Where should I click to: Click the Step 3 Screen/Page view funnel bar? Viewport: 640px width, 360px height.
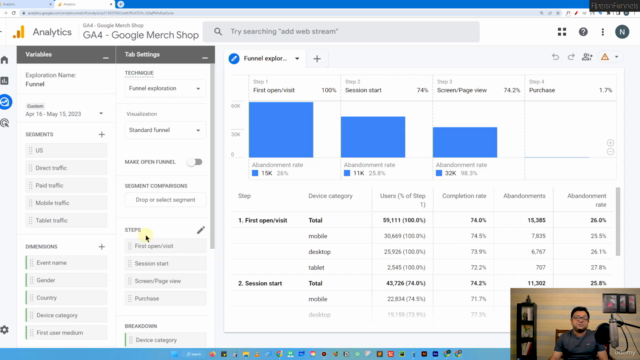[465, 142]
